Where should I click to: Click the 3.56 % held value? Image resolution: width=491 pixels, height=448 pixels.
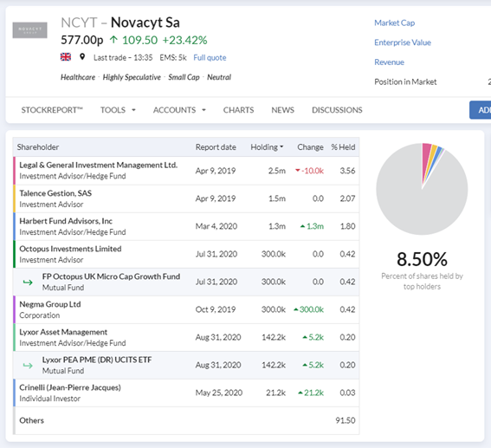(347, 171)
